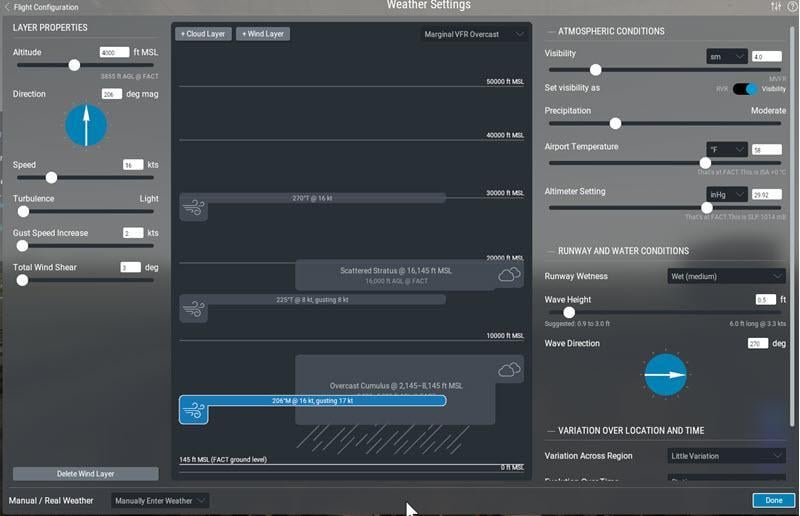This screenshot has height=516, width=800.
Task: Open the Manually Enter Weather dropdown
Action: pos(160,501)
